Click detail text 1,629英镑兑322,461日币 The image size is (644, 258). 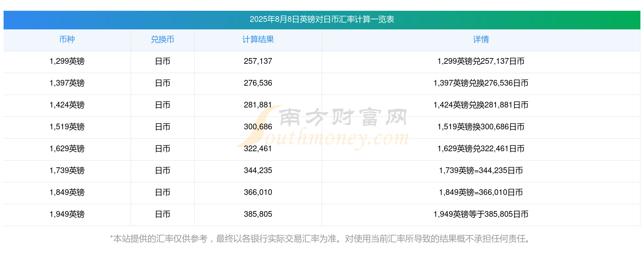point(481,149)
